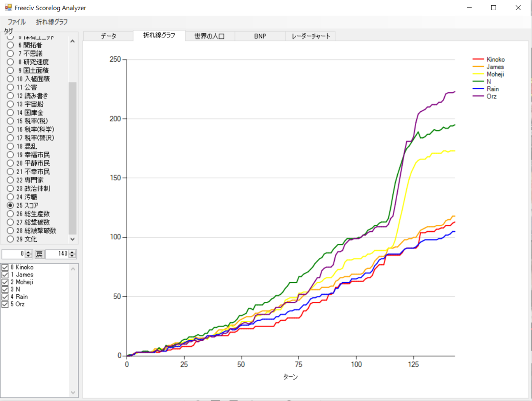532x401 pixels.
Task: Click player list scrollbar down arrow
Action: point(73,393)
